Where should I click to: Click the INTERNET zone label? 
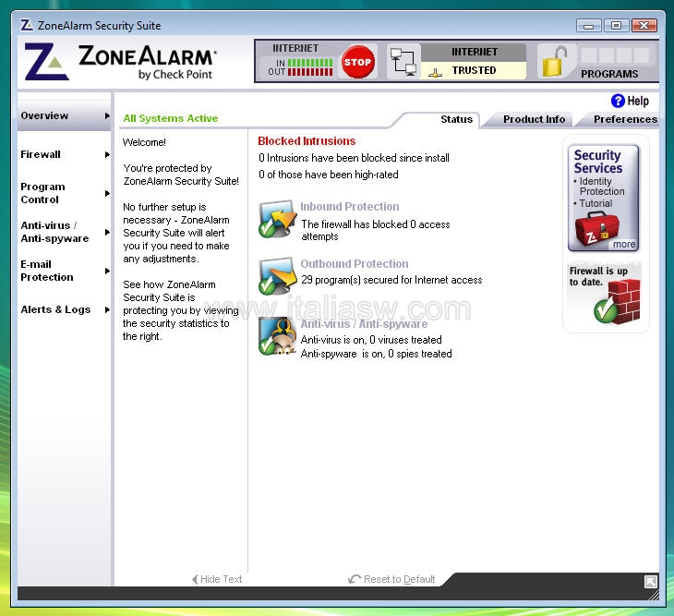tap(475, 52)
